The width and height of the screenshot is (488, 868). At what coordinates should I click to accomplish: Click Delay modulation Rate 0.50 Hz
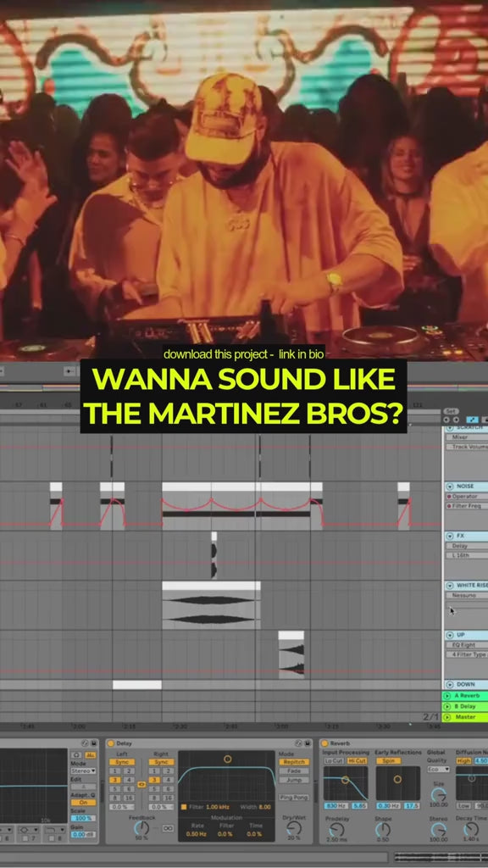[196, 834]
